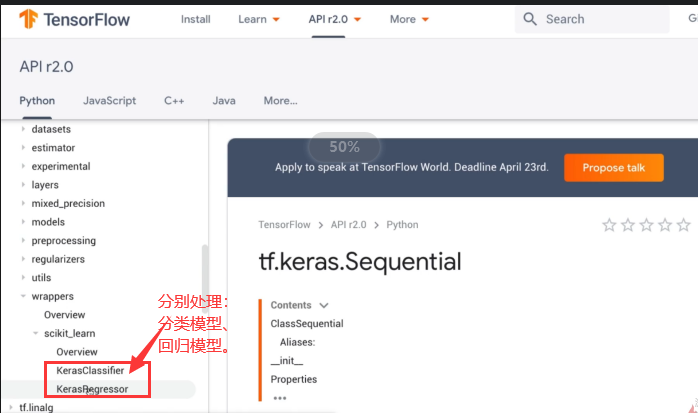Expand the mixed_precision tree node
Screen dimensions: 698x413
tap(23, 203)
